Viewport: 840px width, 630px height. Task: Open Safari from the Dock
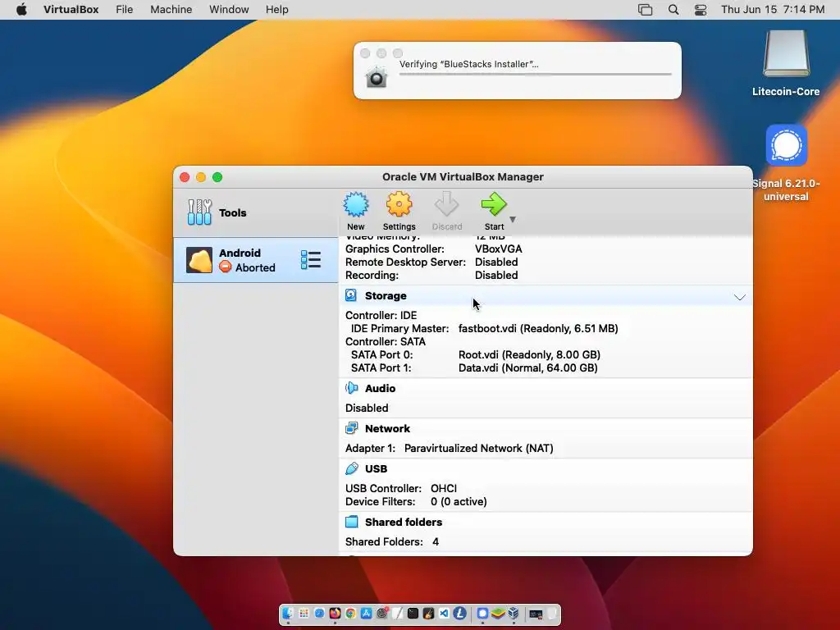tap(319, 614)
